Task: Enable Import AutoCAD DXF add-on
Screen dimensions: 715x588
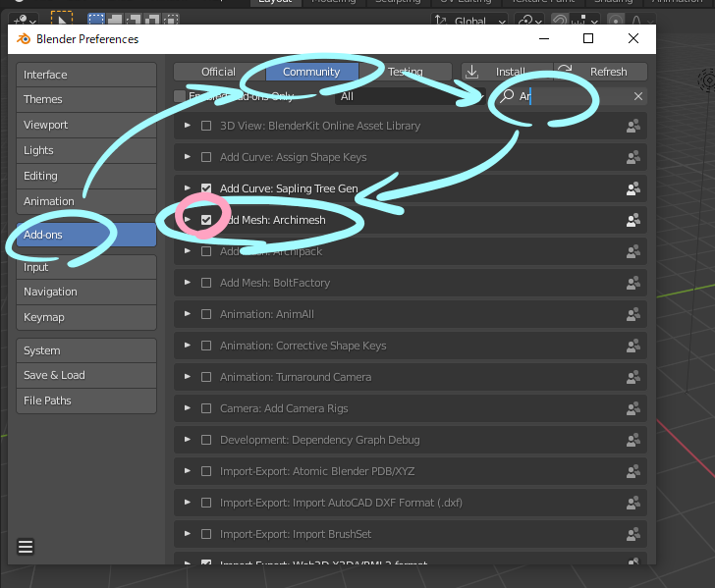Action: [206, 504]
